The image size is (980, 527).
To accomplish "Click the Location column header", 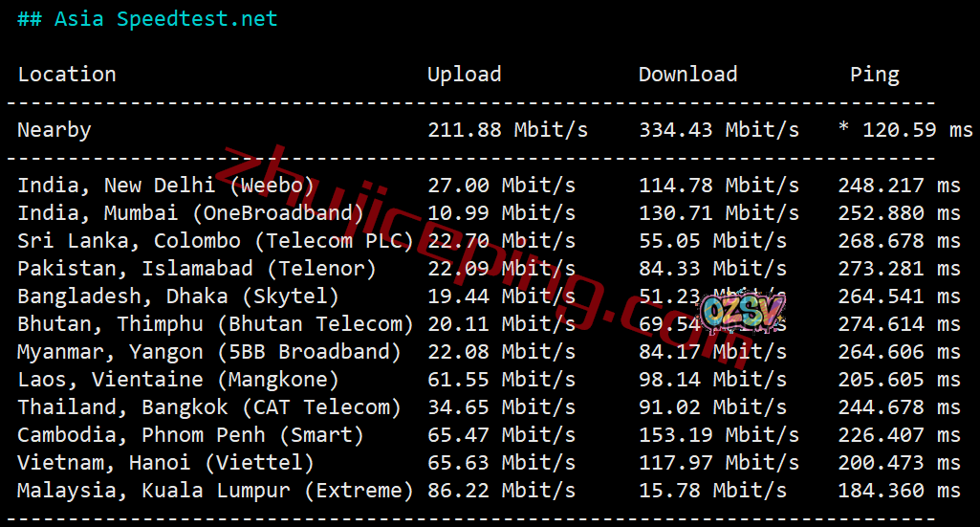I will 67,75.
